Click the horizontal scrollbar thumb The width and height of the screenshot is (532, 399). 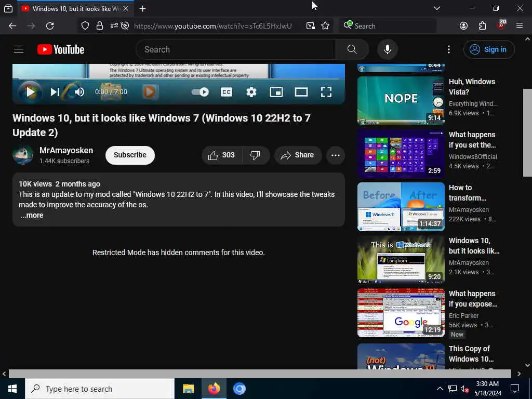click(x=260, y=374)
